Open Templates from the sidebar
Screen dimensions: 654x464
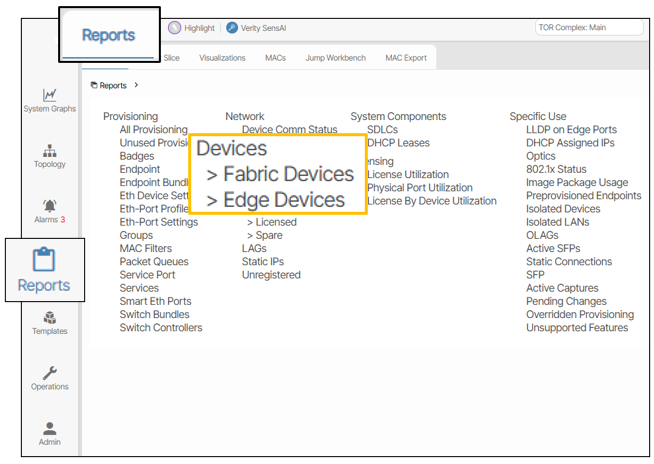pyautogui.click(x=49, y=318)
